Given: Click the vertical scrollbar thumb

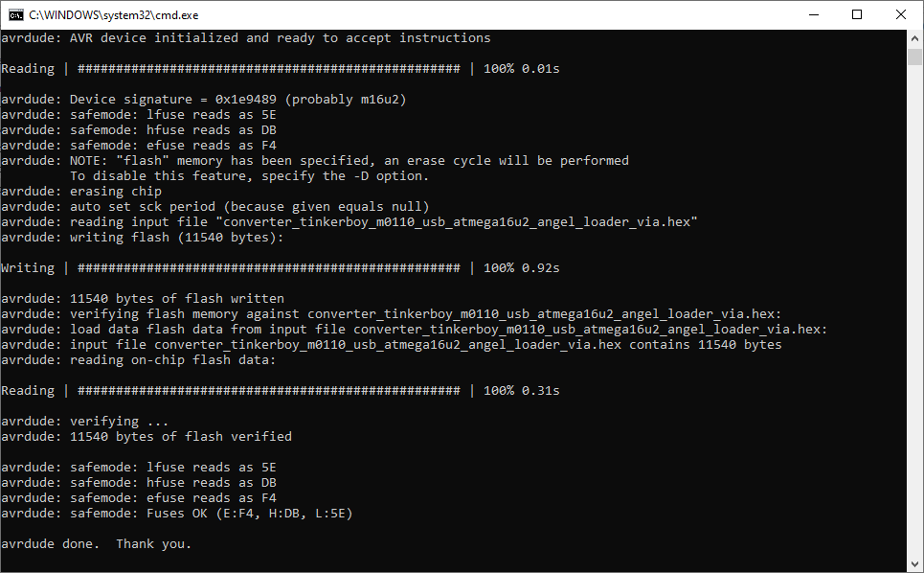Looking at the screenshot, I should tap(914, 57).
